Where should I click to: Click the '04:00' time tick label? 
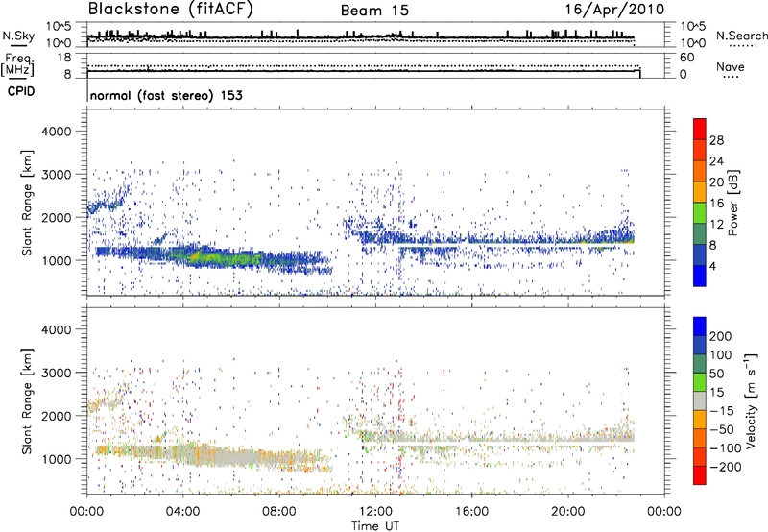[x=182, y=512]
